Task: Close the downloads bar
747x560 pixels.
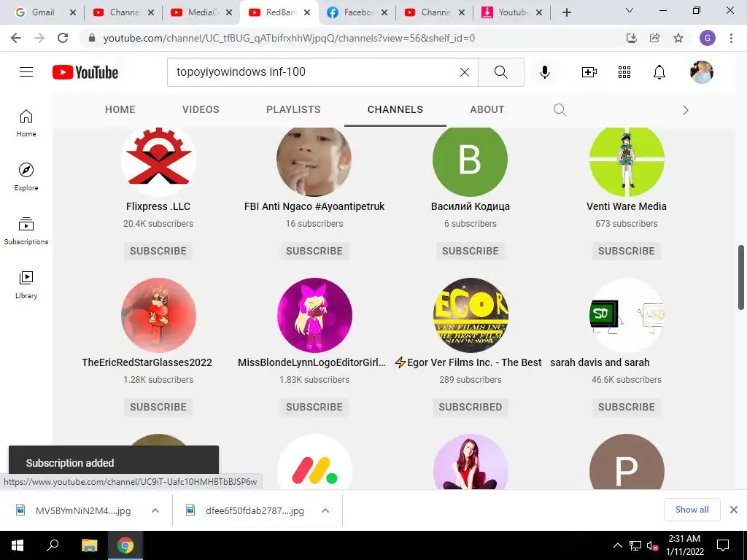Action: tap(734, 510)
